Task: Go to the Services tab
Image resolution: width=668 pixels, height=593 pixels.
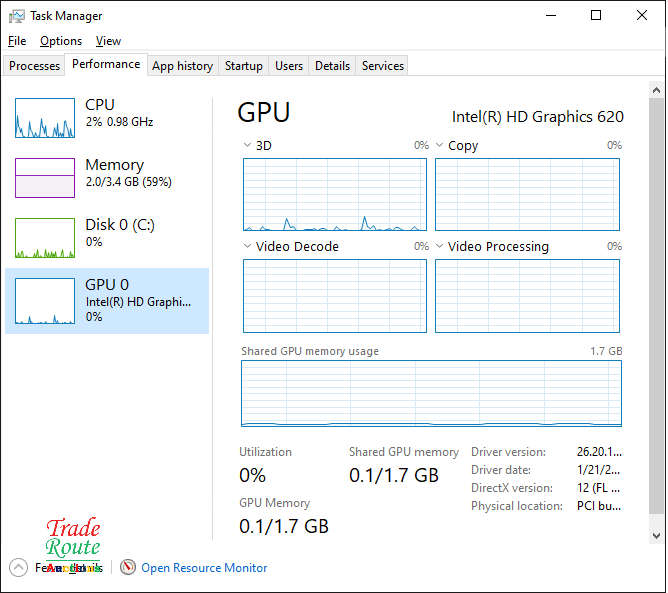Action: click(382, 66)
